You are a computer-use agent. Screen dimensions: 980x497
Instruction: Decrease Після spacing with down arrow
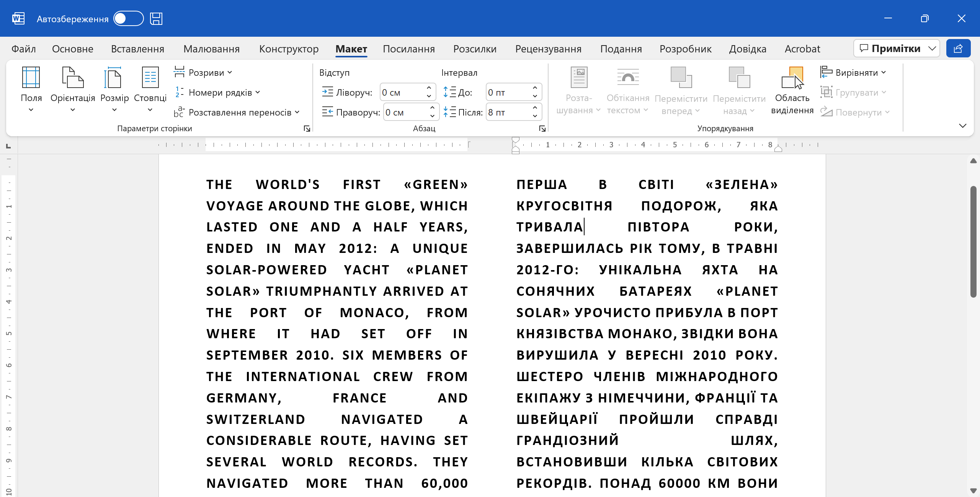tap(535, 116)
